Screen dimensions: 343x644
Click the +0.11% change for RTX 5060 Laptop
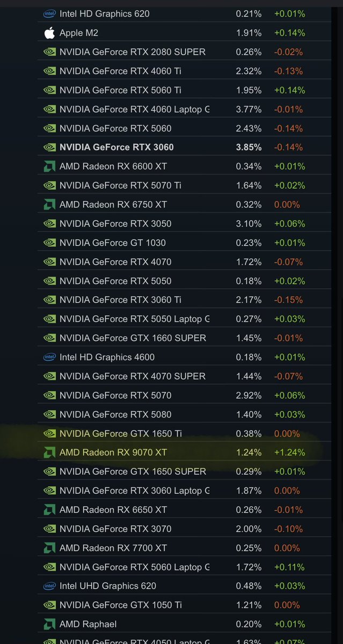click(x=289, y=567)
